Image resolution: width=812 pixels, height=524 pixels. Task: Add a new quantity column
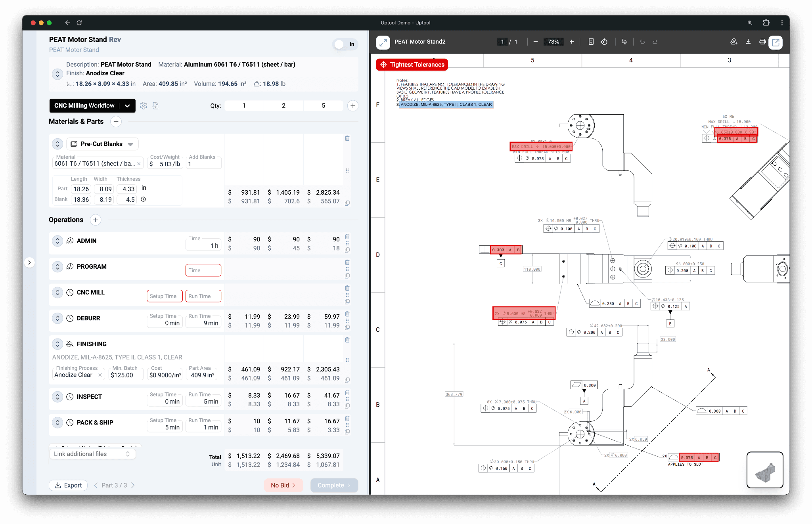click(x=353, y=105)
